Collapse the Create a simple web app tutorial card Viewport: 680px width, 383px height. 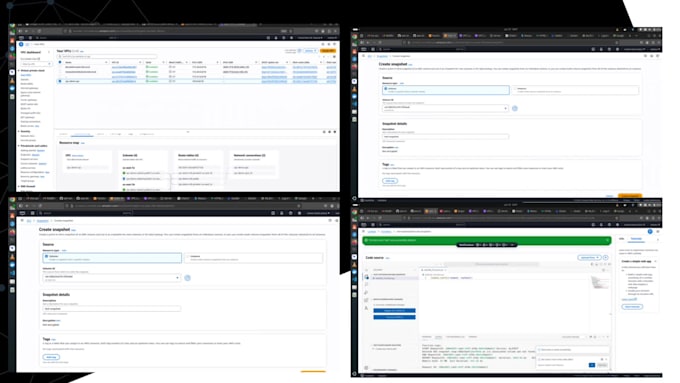click(655, 262)
